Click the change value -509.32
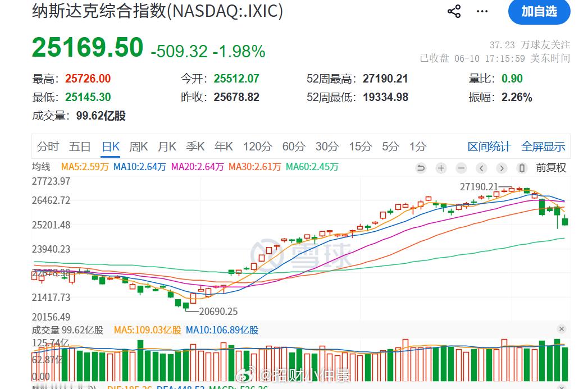This screenshot has height=389, width=588. coord(179,51)
